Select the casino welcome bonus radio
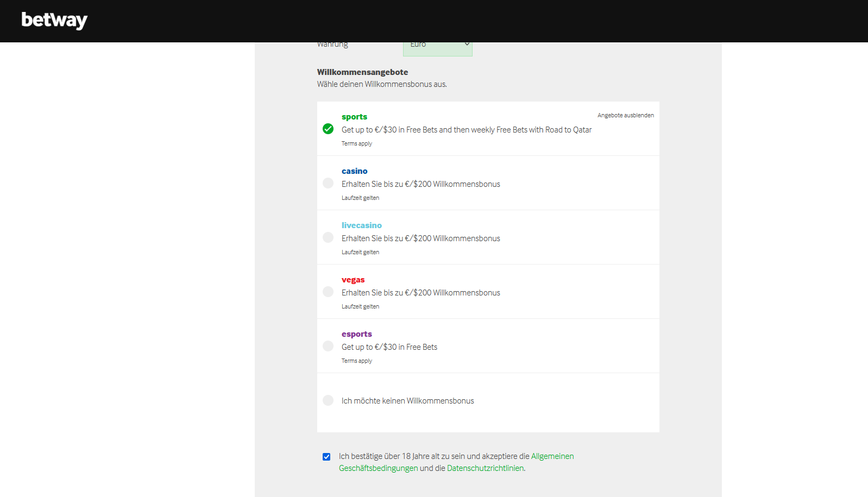The height and width of the screenshot is (497, 868). click(x=328, y=183)
